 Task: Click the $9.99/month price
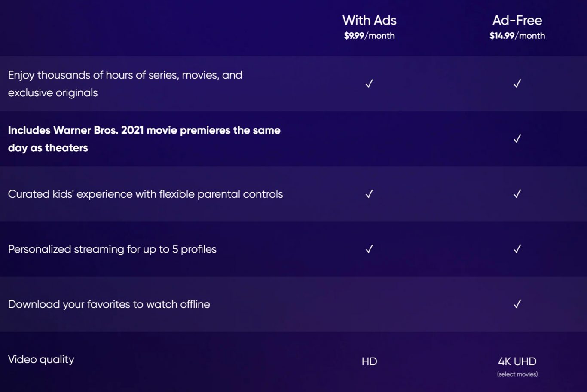pos(369,36)
